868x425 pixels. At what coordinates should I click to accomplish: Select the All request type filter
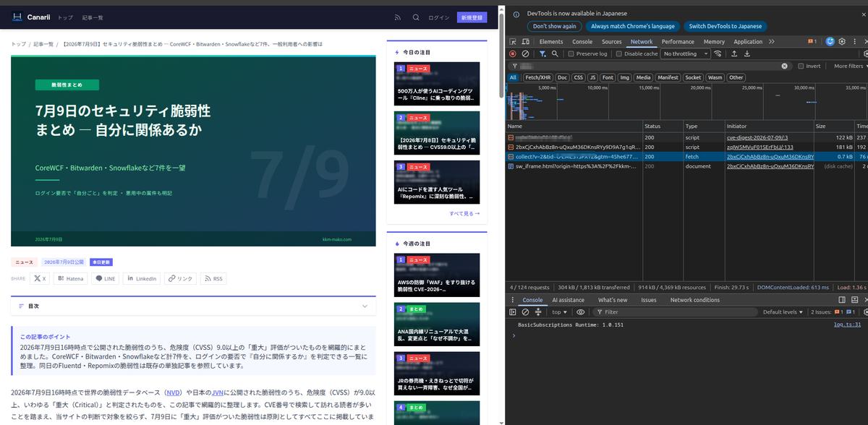point(513,77)
